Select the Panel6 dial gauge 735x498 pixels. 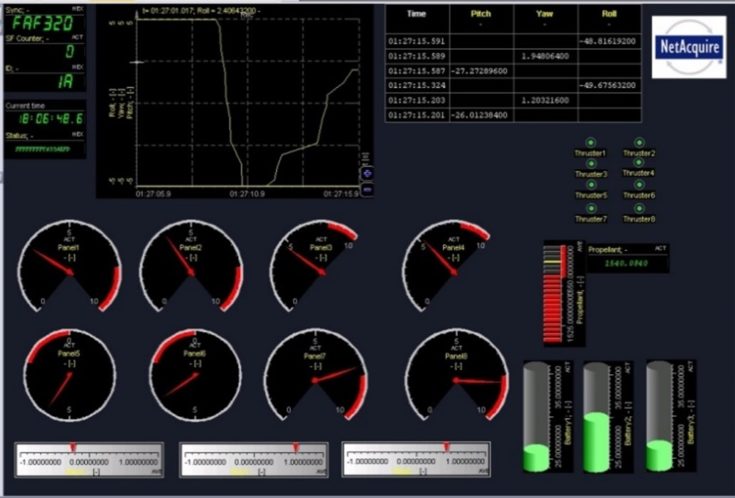195,375
